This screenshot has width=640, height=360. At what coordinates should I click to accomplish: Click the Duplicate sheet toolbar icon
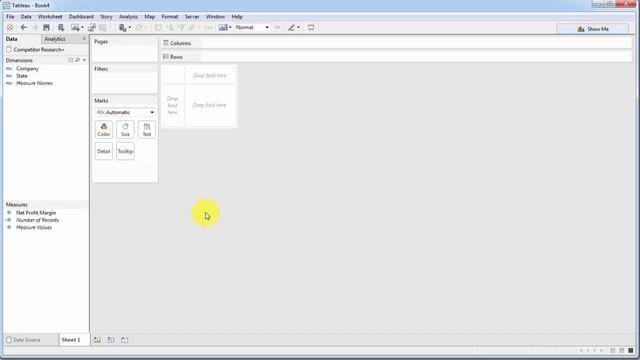tap(92, 27)
